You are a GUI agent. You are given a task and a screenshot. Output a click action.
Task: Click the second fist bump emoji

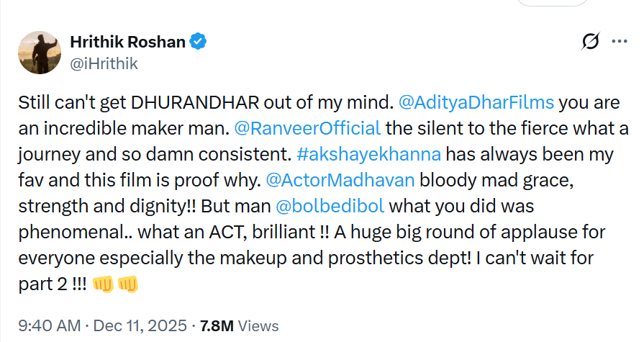127,284
